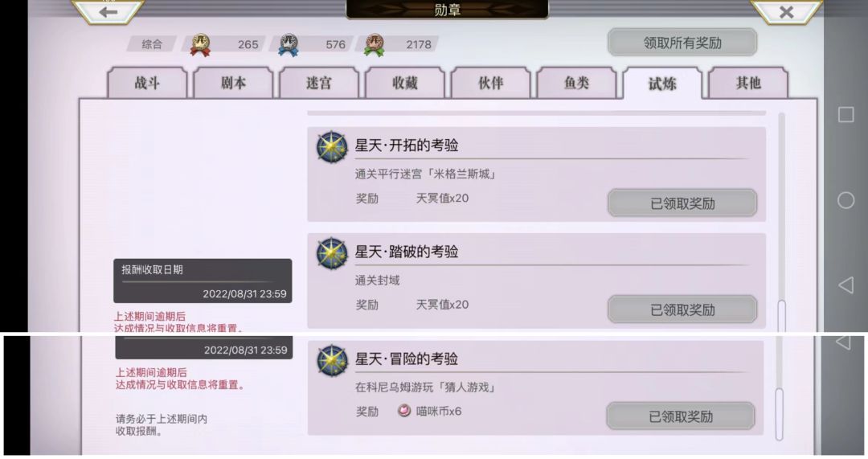
Task: Click the 星天·冒险的考验 compass badge icon
Action: click(x=332, y=360)
